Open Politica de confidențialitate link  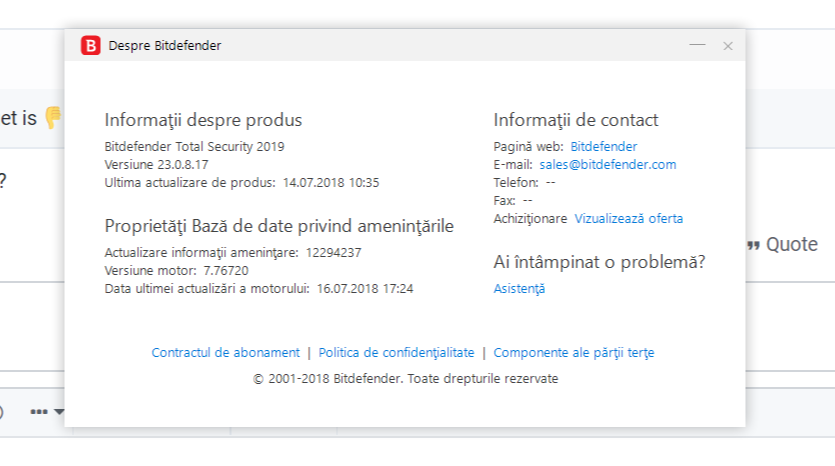point(396,353)
